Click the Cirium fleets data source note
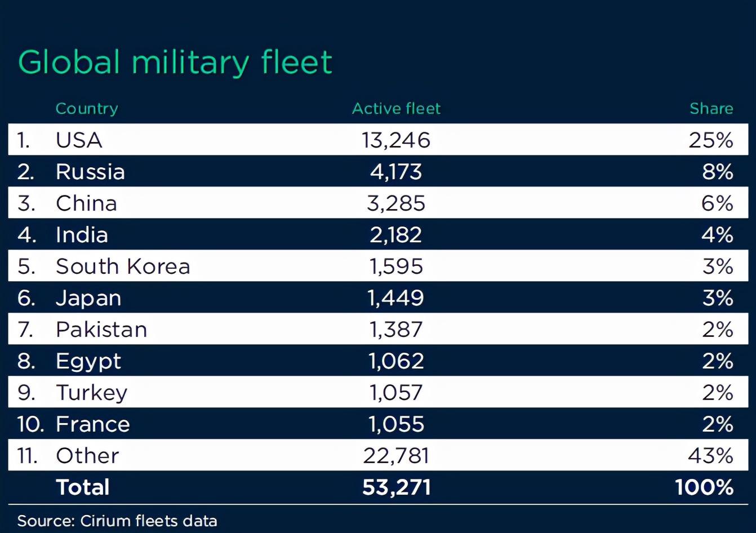 tap(117, 521)
